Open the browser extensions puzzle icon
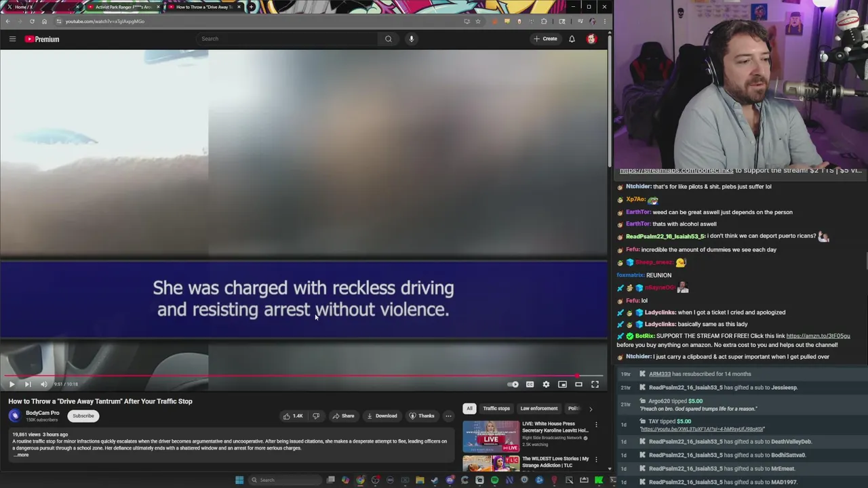This screenshot has height=488, width=868. (x=544, y=21)
